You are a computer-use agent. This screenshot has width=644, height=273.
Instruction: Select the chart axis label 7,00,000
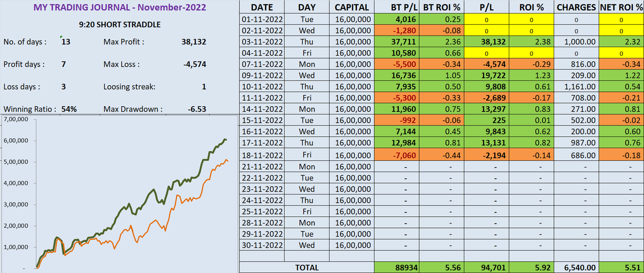click(x=17, y=120)
